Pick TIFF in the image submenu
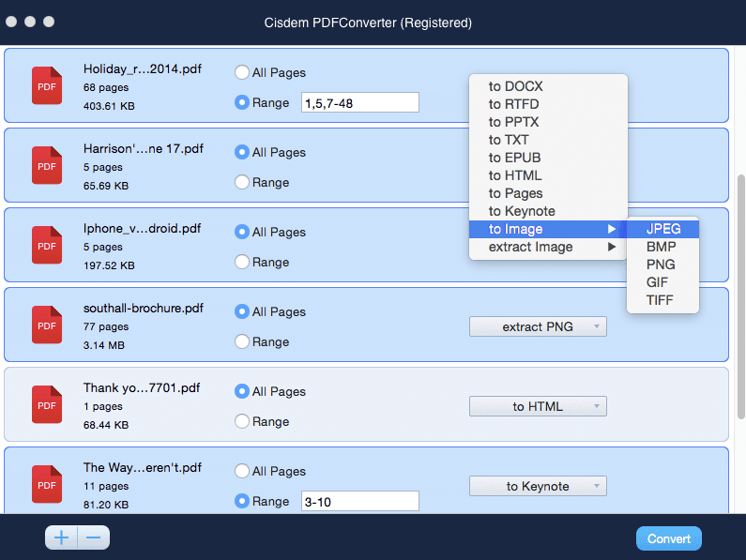Viewport: 746px width, 560px height. [662, 300]
